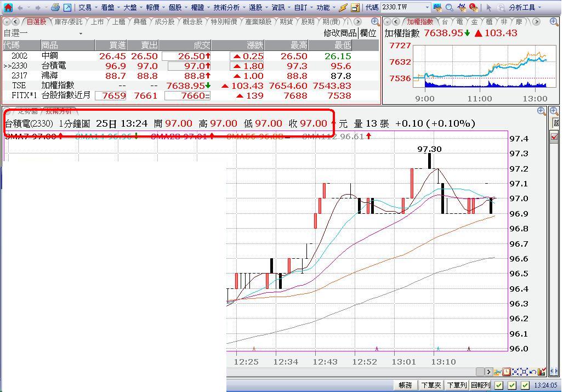Open the 代碼 2330.TW combo box dropdown
The width and height of the screenshot is (563, 392).
click(427, 7)
